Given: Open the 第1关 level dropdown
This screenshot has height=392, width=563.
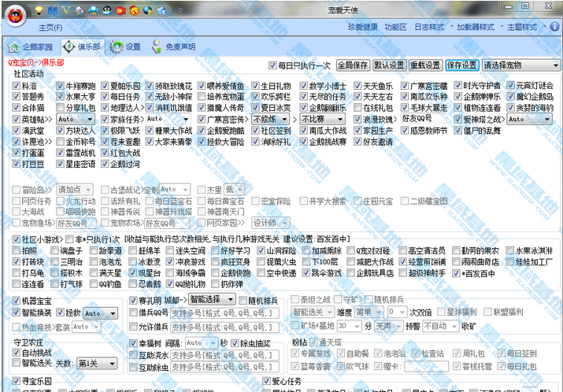Looking at the screenshot, I should pyautogui.click(x=98, y=364).
